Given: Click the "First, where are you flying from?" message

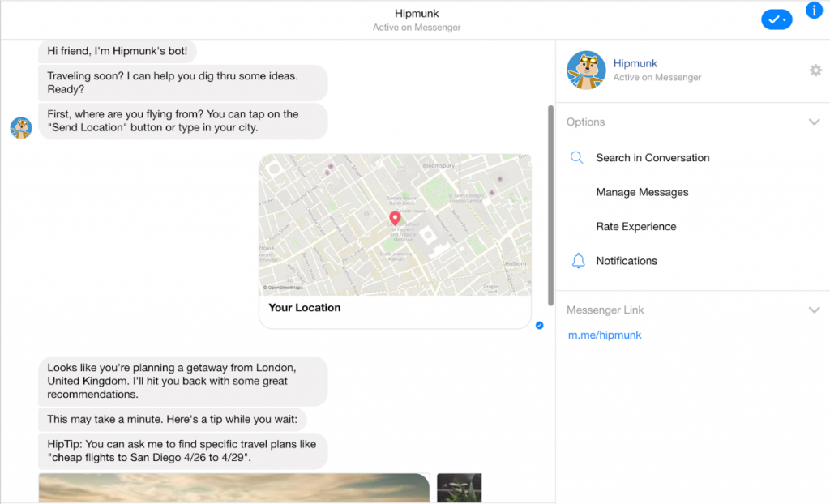Looking at the screenshot, I should [182, 121].
